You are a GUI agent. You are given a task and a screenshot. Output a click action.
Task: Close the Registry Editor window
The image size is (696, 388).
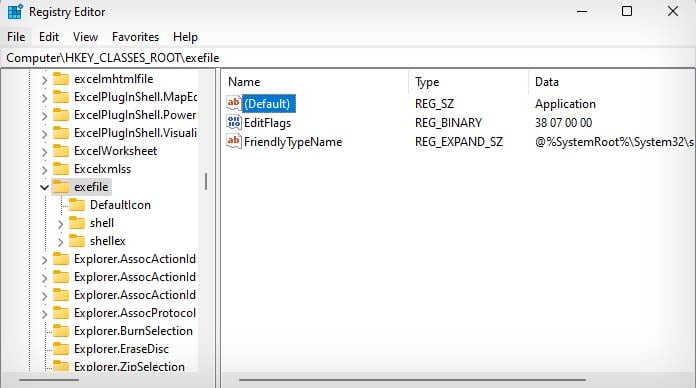[673, 12]
